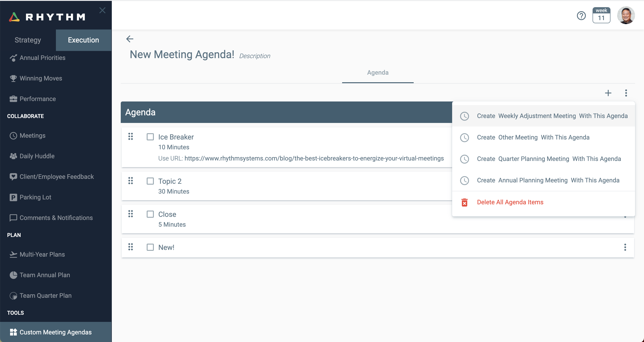Create Annual Planning Meeting With This Agenda

(544, 180)
